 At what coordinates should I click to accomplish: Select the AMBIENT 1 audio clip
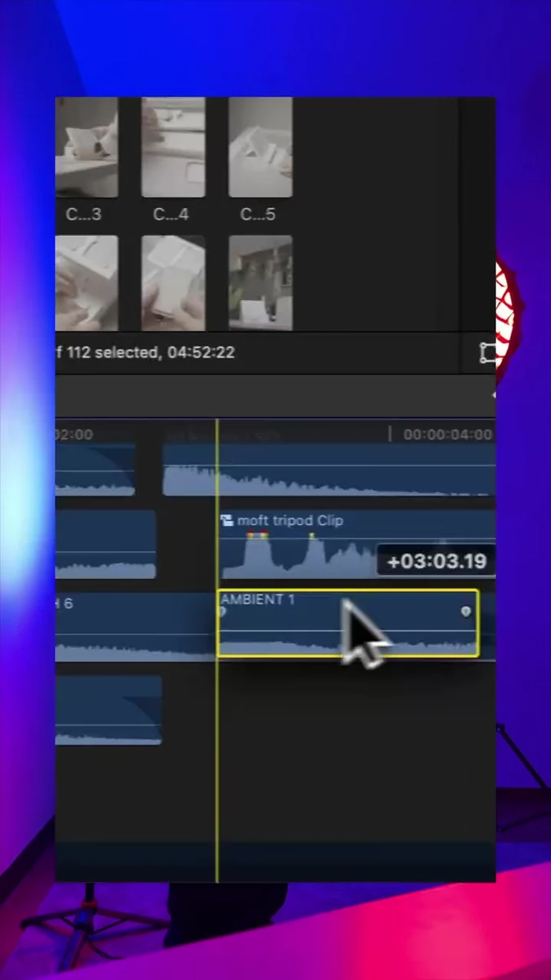pyautogui.click(x=348, y=623)
